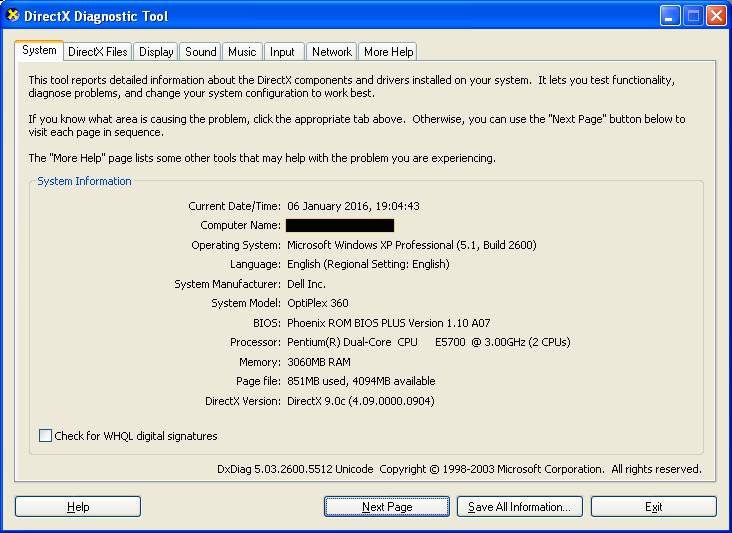Click the Current Date/Time label
The width and height of the screenshot is (732, 533).
pos(234,206)
